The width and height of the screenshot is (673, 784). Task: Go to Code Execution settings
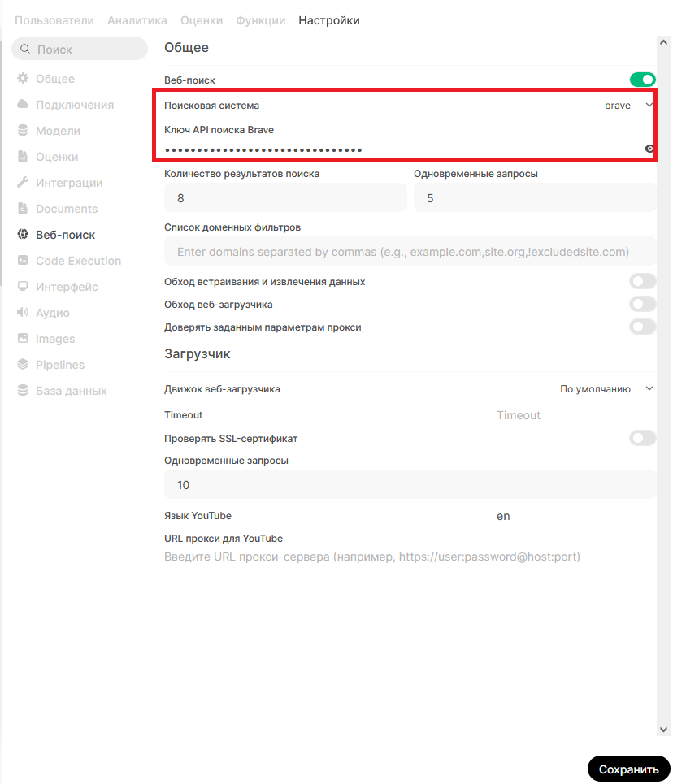click(78, 261)
